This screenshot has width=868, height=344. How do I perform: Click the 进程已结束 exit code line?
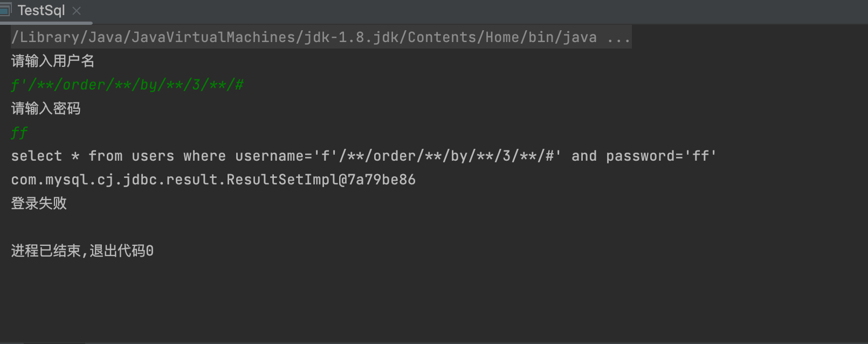(82, 251)
